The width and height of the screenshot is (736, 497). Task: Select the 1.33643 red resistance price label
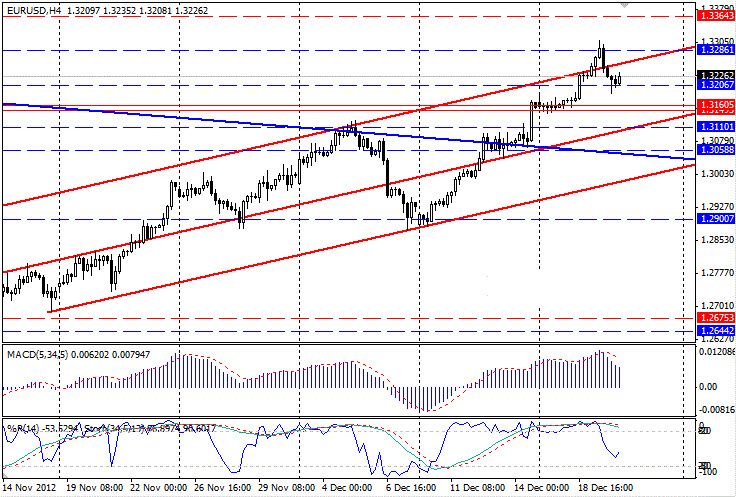[714, 16]
